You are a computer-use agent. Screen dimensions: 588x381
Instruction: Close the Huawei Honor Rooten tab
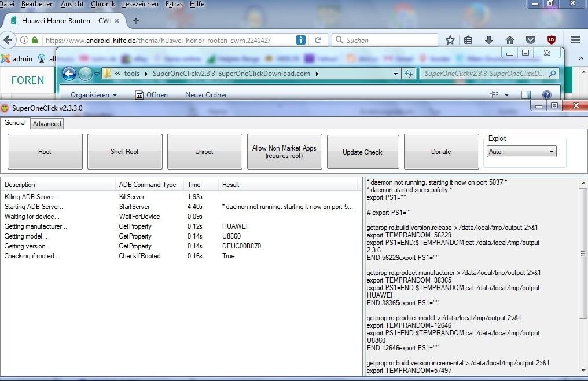pos(117,21)
